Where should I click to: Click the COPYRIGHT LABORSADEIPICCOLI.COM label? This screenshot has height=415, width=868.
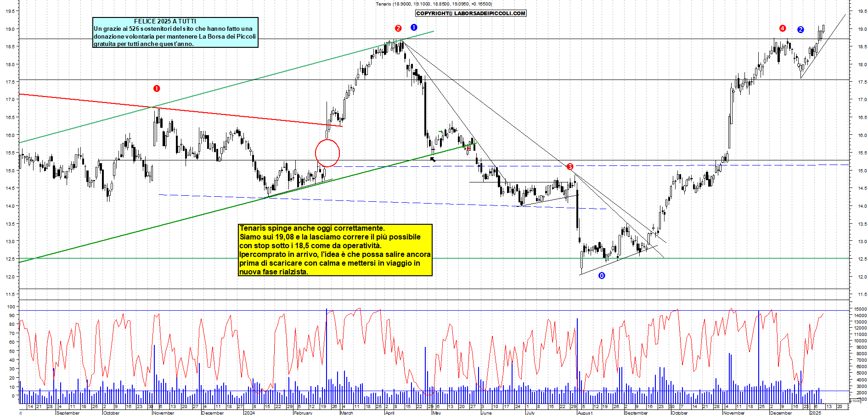click(x=471, y=13)
